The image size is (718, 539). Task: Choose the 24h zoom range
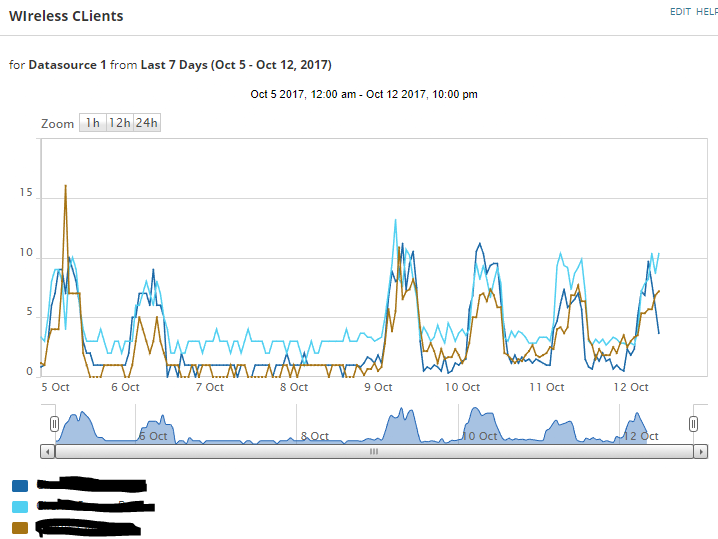(147, 123)
